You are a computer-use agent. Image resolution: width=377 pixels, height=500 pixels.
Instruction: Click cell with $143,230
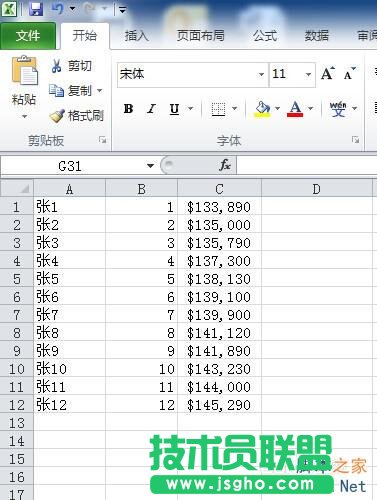click(x=219, y=369)
